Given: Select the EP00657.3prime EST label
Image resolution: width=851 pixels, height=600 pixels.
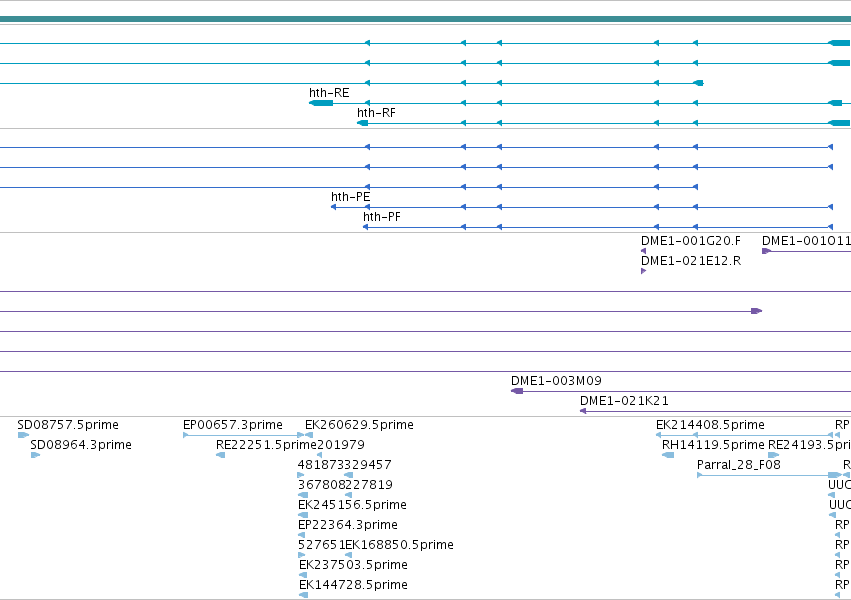Looking at the screenshot, I should [x=233, y=425].
